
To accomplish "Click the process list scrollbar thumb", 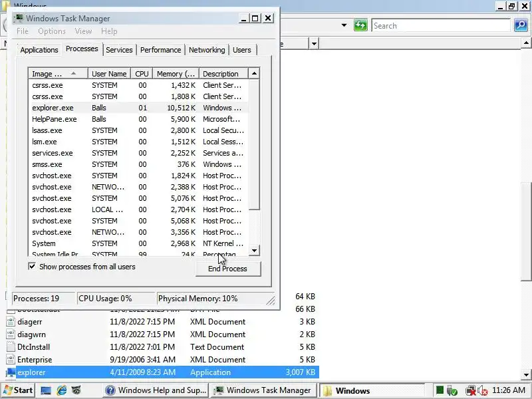I will point(254,144).
